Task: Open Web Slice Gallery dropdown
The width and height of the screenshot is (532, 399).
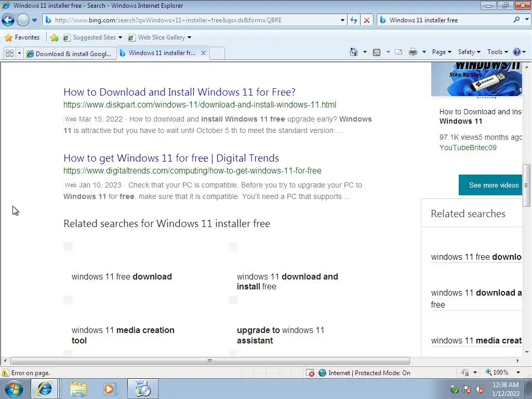Action: click(x=159, y=37)
